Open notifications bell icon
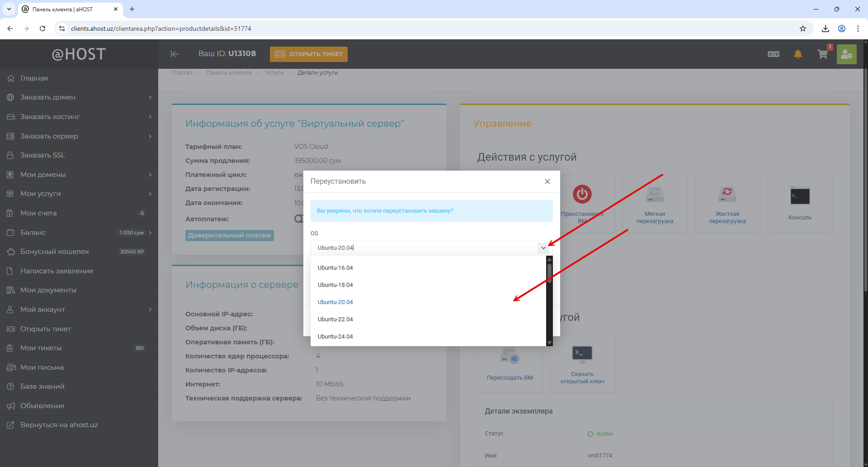868x467 pixels. (798, 54)
